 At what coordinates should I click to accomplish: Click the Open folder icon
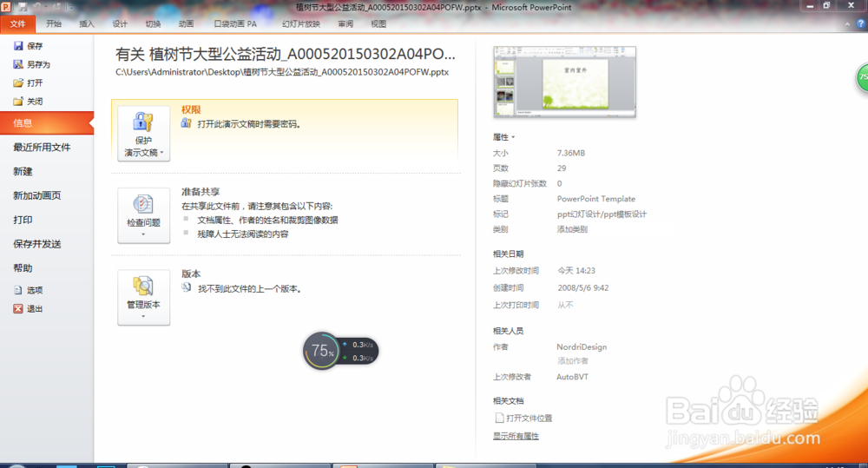[18, 82]
